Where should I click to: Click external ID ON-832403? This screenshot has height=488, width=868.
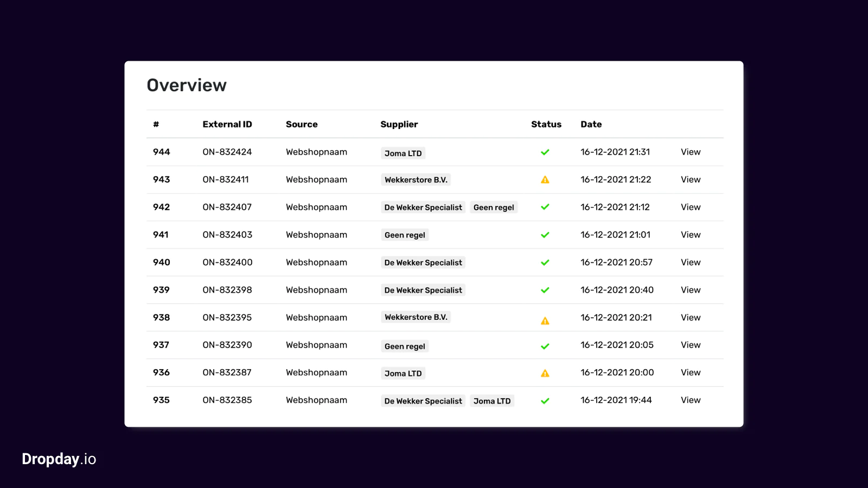coord(227,235)
